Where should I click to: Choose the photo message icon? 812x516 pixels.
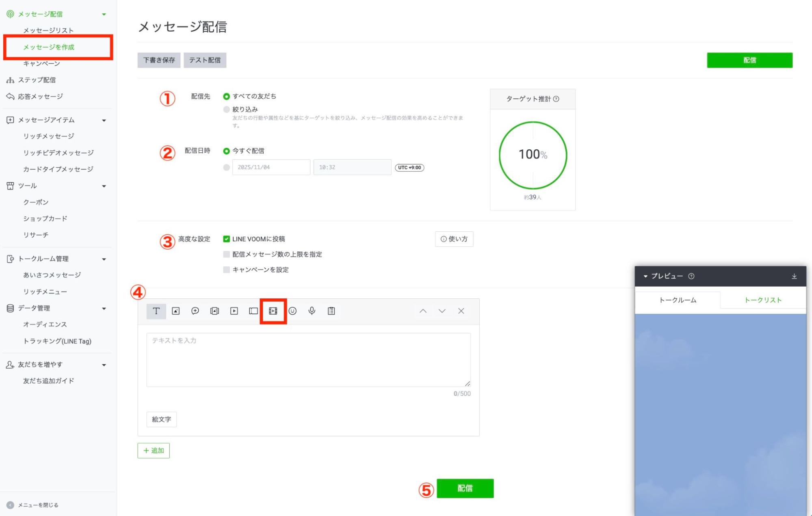pos(175,311)
